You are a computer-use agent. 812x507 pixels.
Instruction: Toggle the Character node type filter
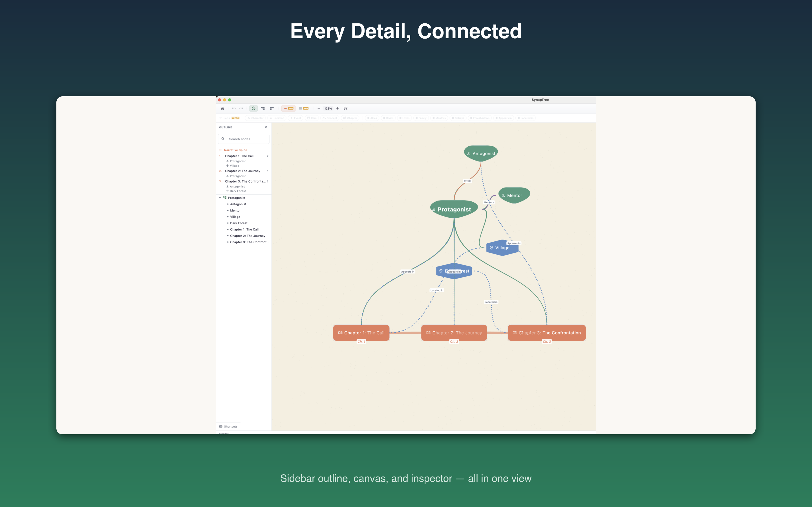[256, 118]
